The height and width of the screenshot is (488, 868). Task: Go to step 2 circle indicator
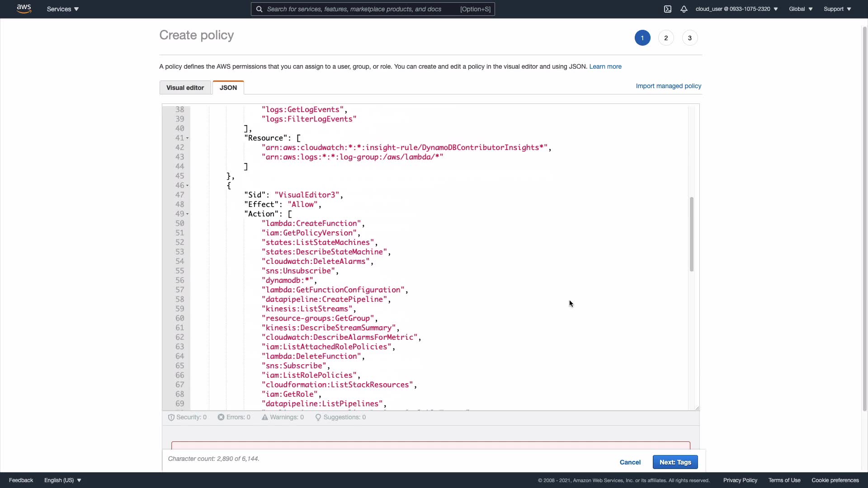[x=666, y=38]
